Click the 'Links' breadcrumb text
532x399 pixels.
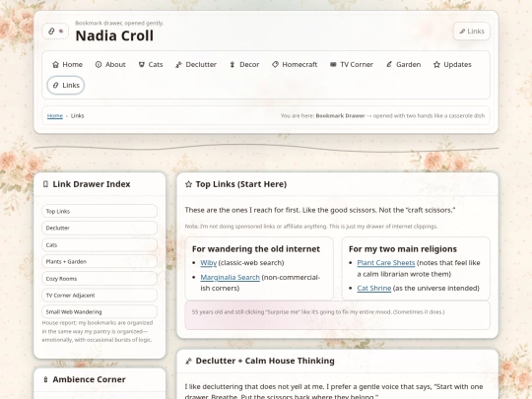click(77, 115)
